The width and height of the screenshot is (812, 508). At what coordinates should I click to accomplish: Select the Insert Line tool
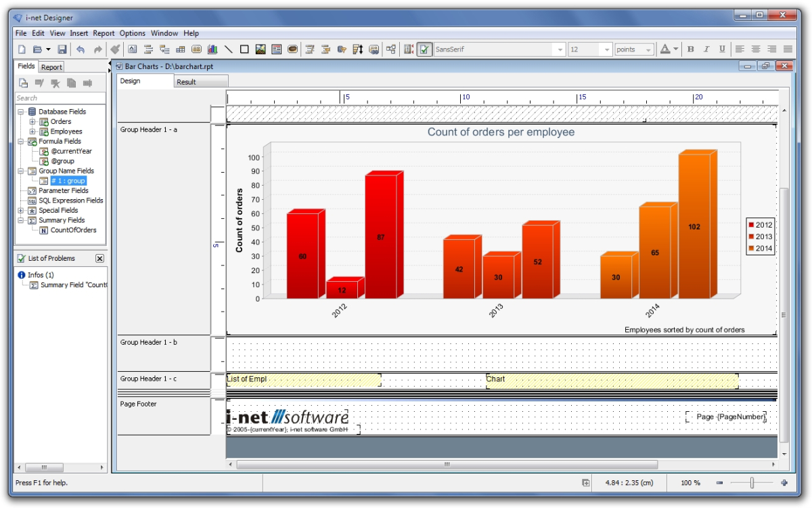(228, 48)
